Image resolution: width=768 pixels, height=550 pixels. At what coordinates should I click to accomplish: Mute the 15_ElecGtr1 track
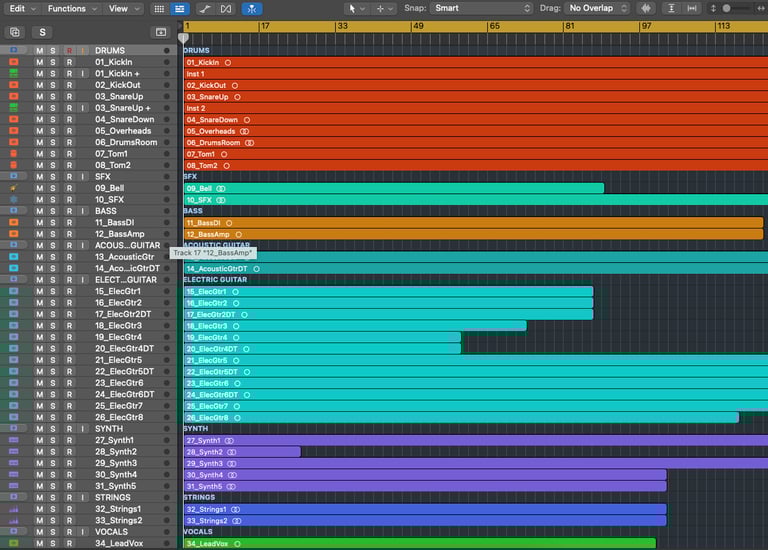[x=39, y=291]
